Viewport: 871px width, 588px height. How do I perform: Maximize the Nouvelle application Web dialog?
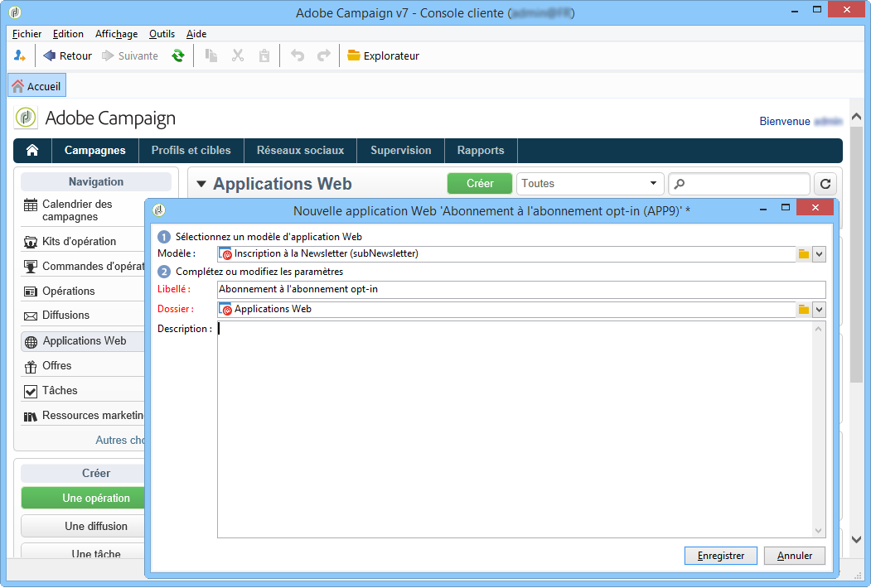(x=786, y=208)
